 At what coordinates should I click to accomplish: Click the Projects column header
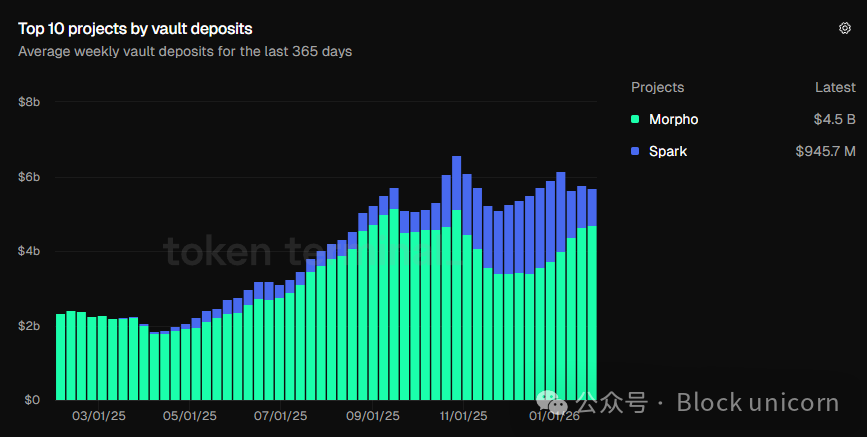coord(658,87)
